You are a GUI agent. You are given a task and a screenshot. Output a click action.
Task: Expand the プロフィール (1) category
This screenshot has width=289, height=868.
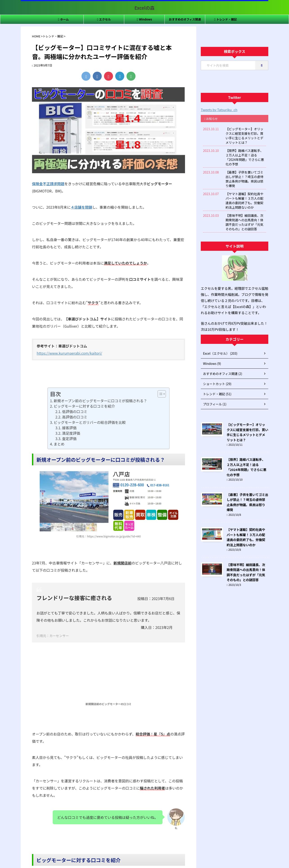coord(234,404)
